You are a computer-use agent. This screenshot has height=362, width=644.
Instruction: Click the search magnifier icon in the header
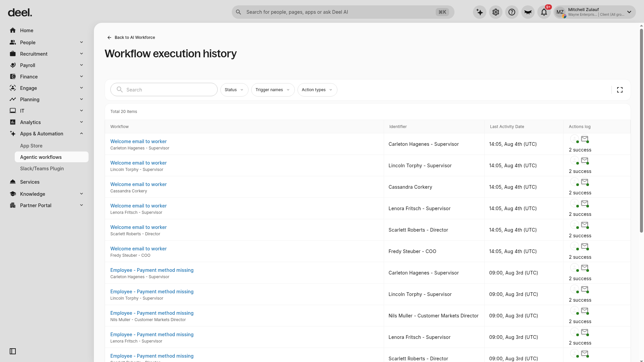point(238,12)
